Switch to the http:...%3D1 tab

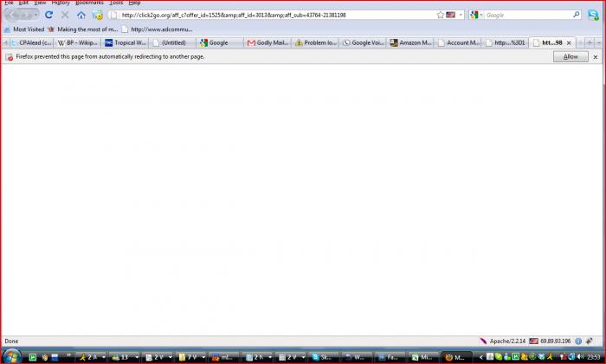[506, 43]
